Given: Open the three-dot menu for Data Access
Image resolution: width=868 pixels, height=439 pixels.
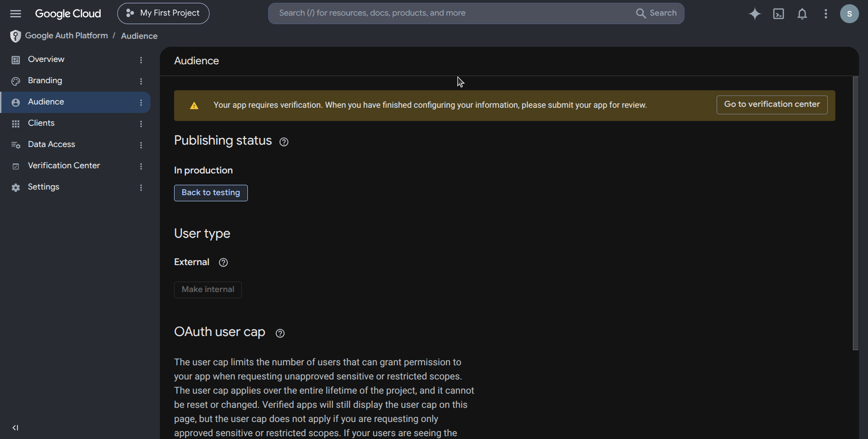Looking at the screenshot, I should [x=141, y=145].
